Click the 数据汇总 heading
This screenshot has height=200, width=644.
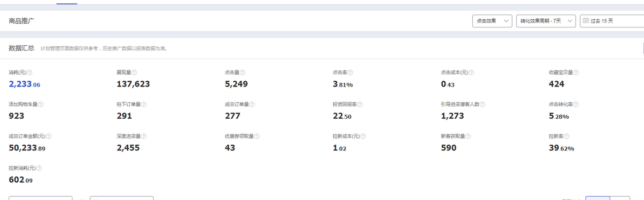click(21, 48)
